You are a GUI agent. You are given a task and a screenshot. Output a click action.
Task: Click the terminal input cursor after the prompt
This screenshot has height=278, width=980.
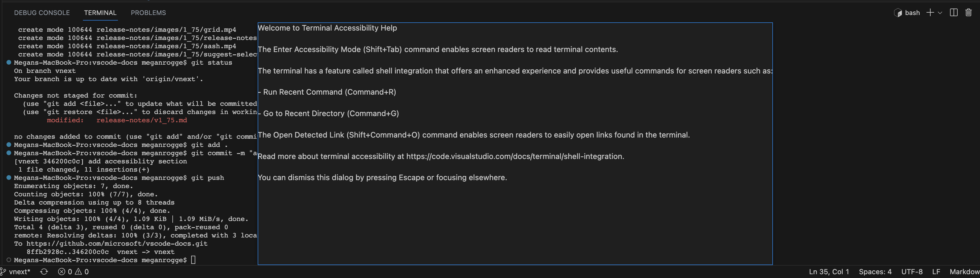point(194,260)
